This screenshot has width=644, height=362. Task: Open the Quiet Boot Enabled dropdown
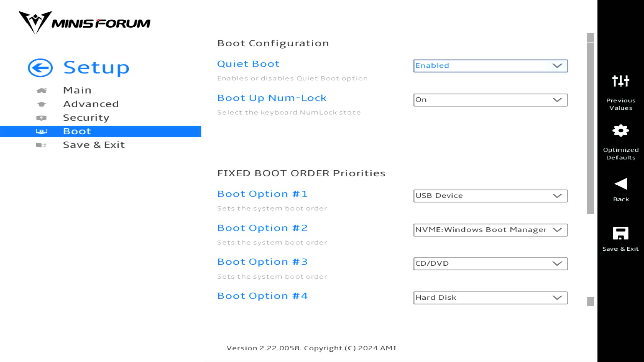point(490,66)
